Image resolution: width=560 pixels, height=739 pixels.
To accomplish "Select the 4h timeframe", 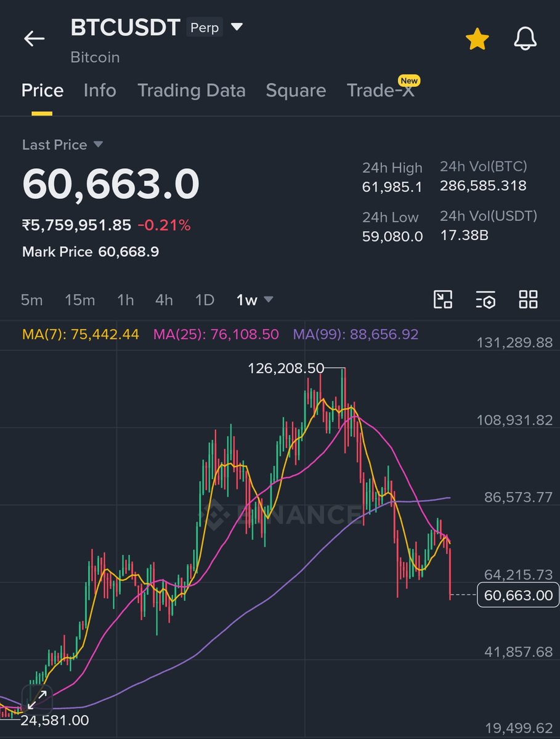I will click(164, 300).
